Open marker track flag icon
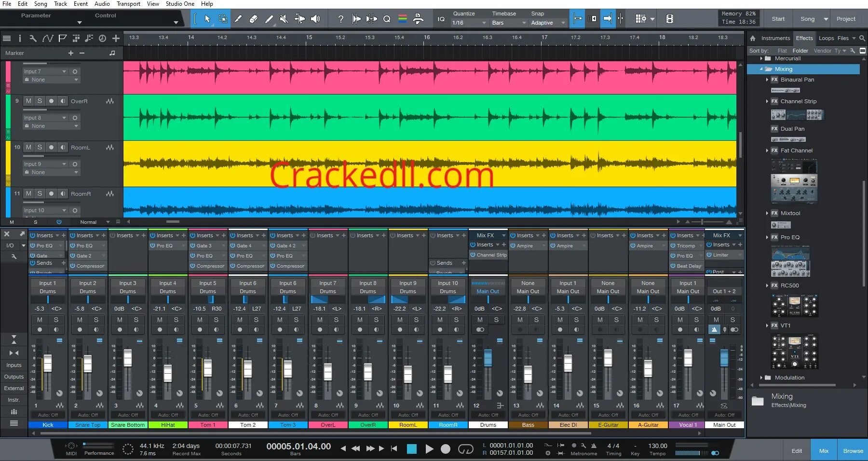This screenshot has height=461, width=868. (x=62, y=38)
